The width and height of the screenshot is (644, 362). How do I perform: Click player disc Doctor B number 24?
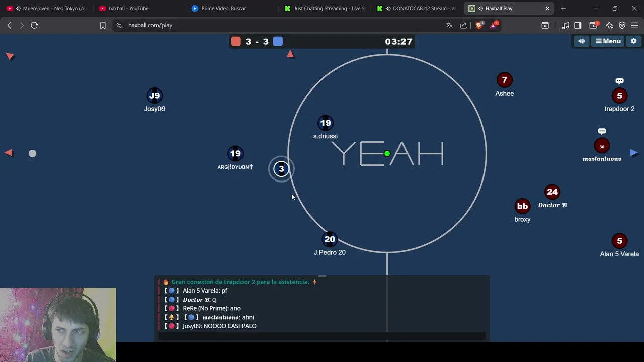point(552,192)
